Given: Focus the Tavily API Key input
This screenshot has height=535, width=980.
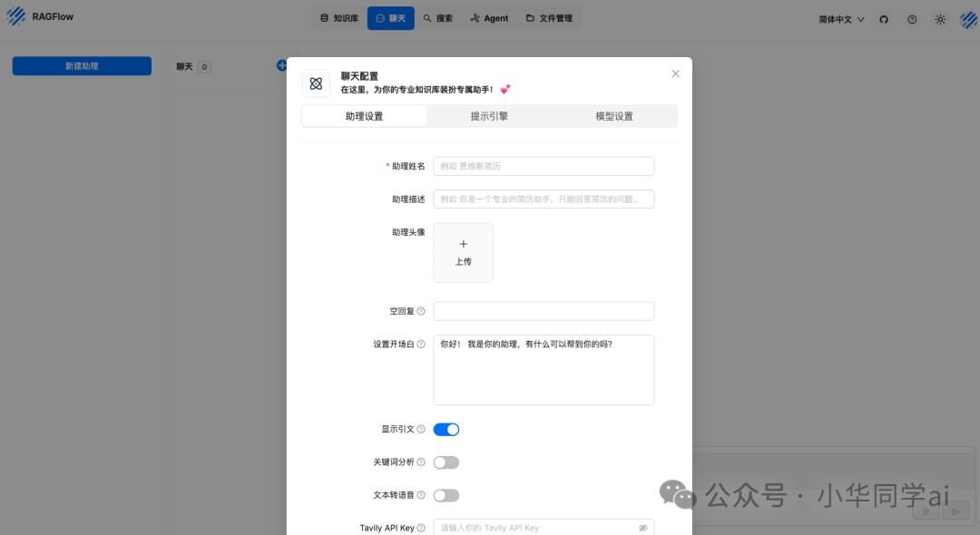Looking at the screenshot, I should pos(544,528).
